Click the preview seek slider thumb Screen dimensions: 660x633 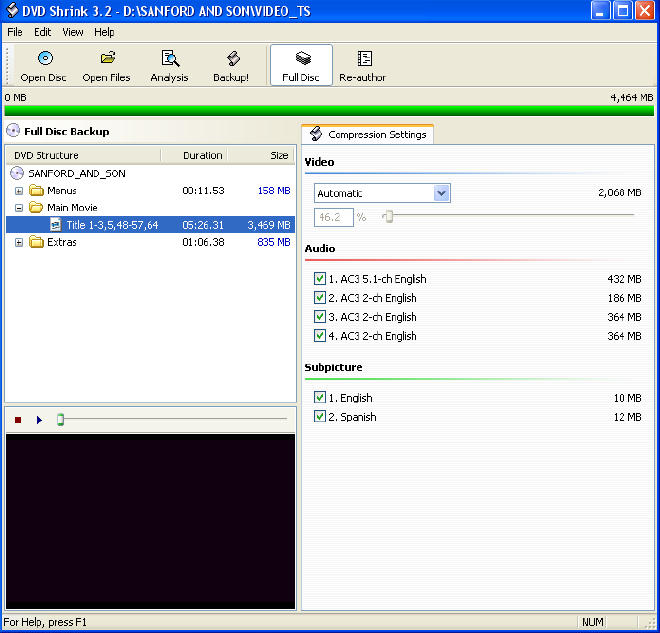[x=60, y=419]
